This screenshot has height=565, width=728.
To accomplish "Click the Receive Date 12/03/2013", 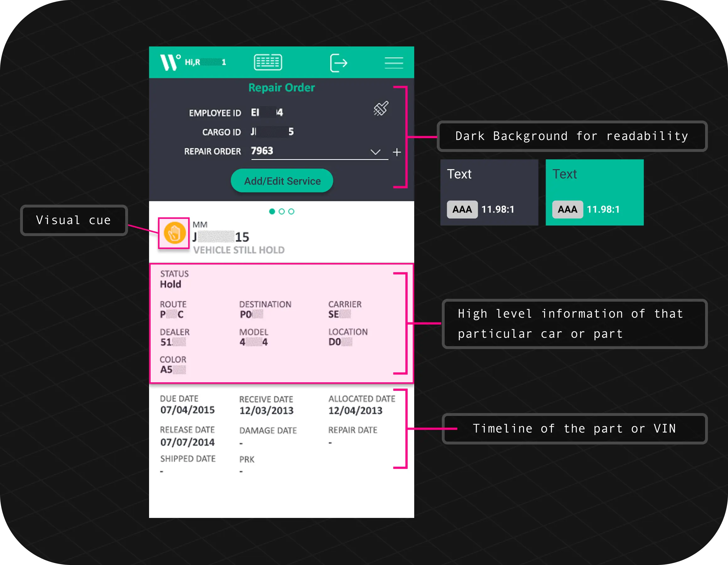I will (267, 411).
